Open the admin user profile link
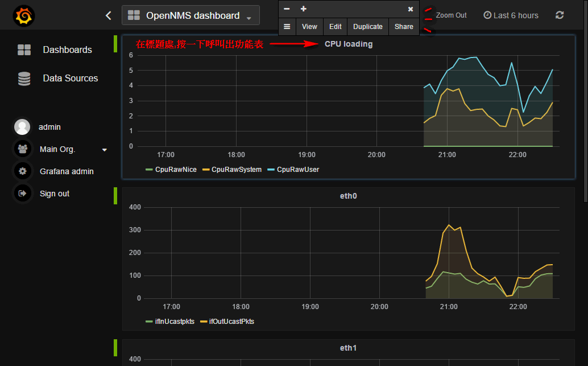Viewport: 588px width, 366px height. 49,127
